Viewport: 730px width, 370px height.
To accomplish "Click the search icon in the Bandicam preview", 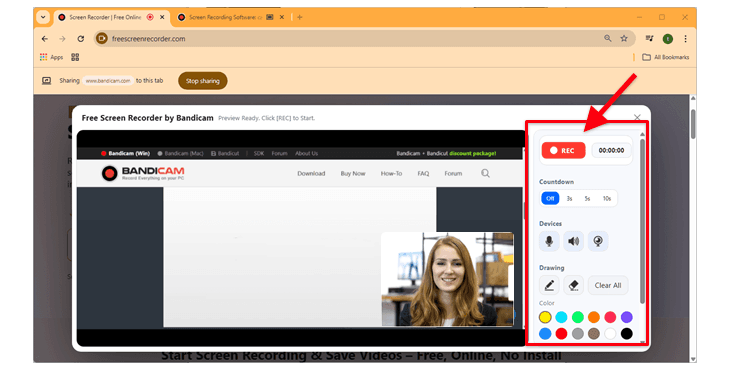I will click(485, 173).
